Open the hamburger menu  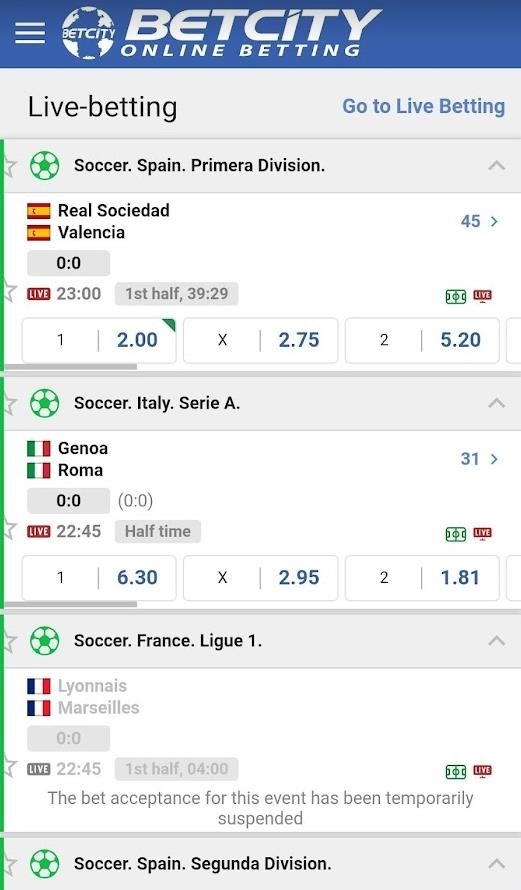tap(30, 33)
